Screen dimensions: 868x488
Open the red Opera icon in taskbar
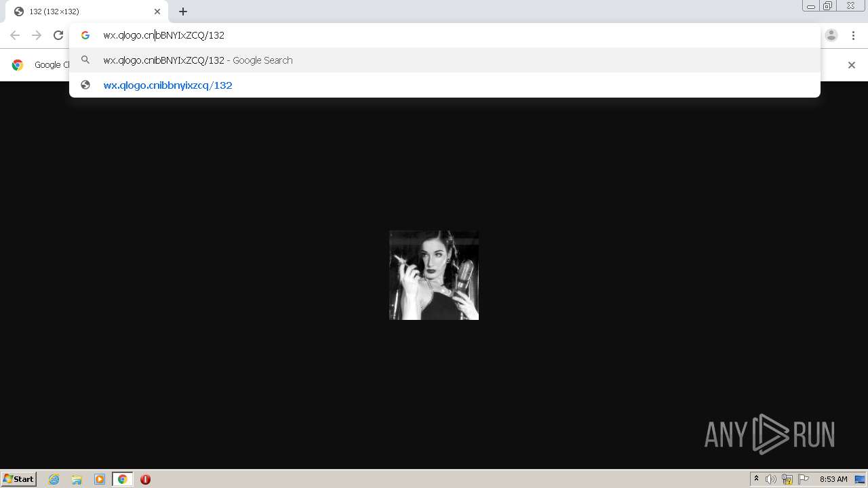[x=145, y=479]
